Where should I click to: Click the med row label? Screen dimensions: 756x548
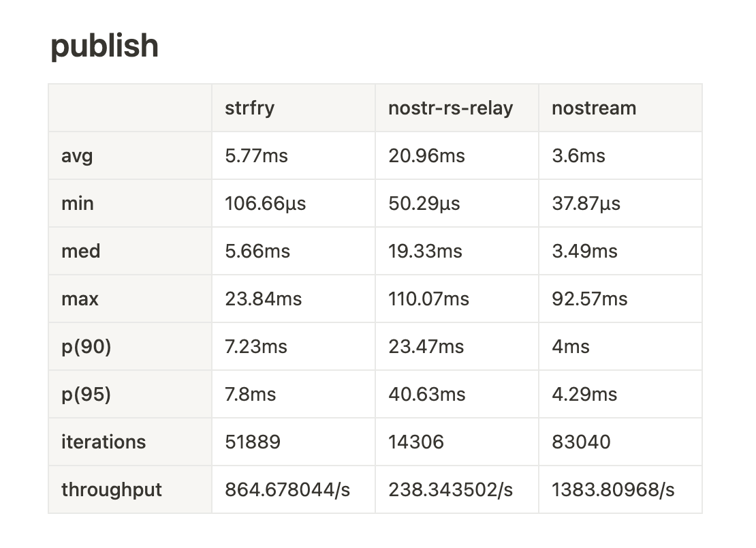[x=80, y=251]
